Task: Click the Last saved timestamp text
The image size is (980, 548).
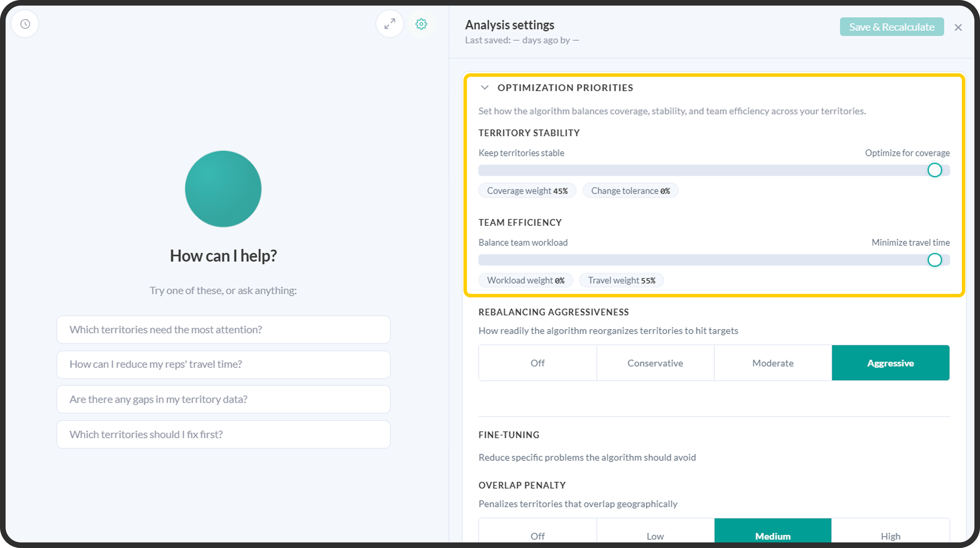Action: coord(522,40)
